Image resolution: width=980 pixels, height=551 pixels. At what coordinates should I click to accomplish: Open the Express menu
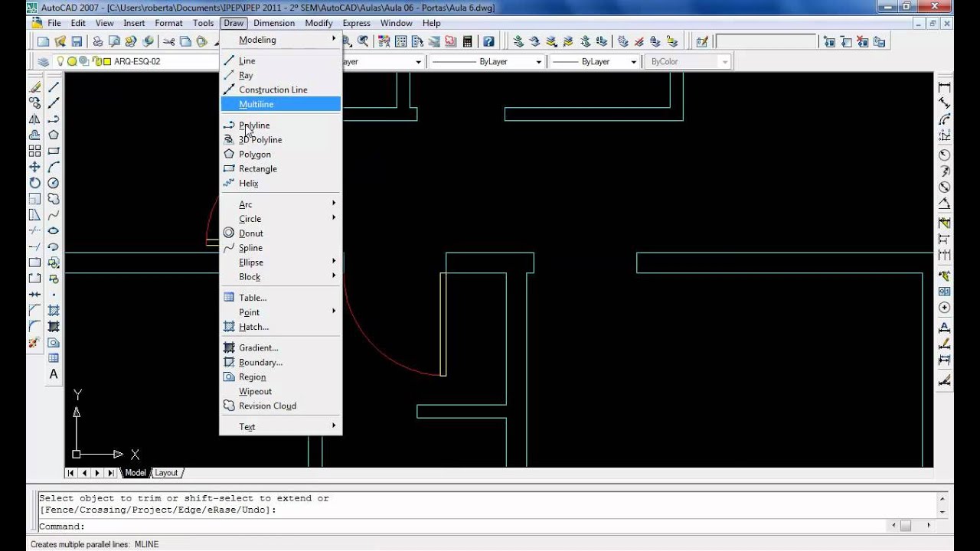tap(356, 23)
